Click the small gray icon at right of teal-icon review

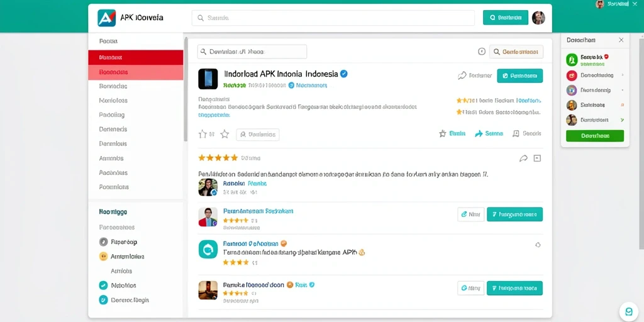tap(538, 245)
